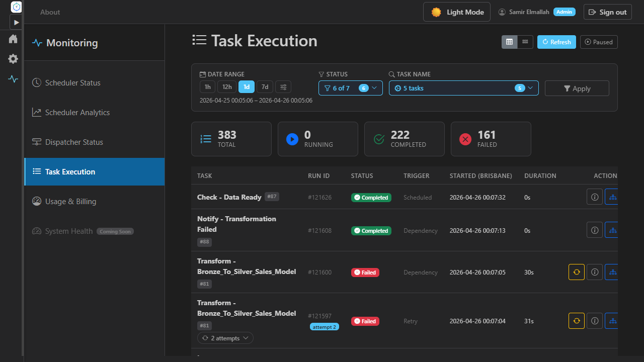644x362 pixels.
Task: Open the home icon in left rail
Action: coord(13,39)
